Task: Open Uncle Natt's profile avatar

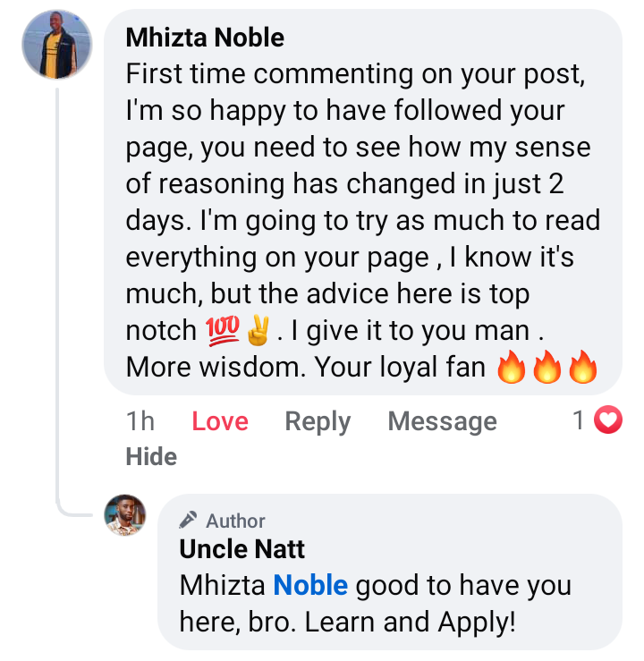Action: (124, 514)
